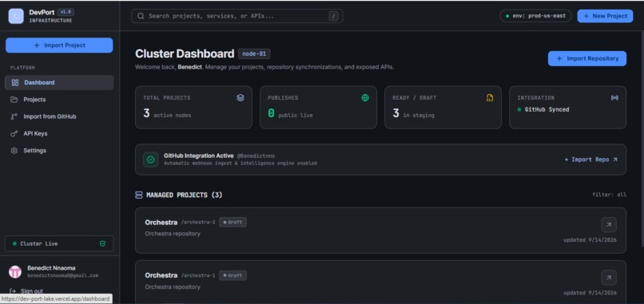
Task: Open the Projects menu item
Action: 59,100
